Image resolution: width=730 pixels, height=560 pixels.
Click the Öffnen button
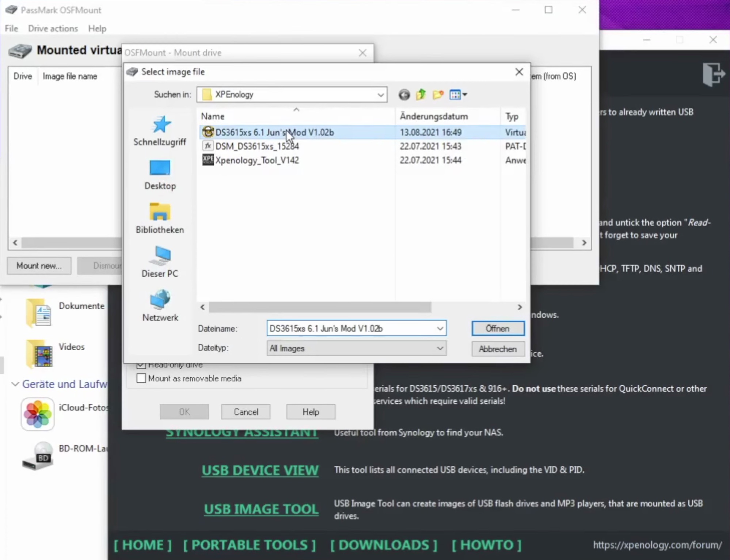coord(498,328)
